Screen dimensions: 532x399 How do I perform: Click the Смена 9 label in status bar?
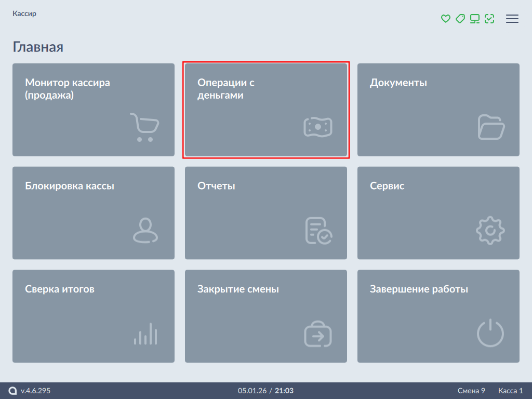[x=471, y=391]
